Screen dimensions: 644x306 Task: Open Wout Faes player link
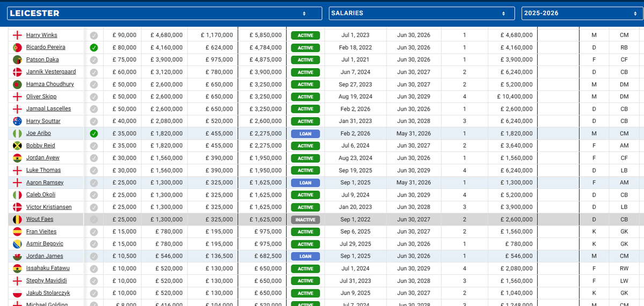coord(40,219)
